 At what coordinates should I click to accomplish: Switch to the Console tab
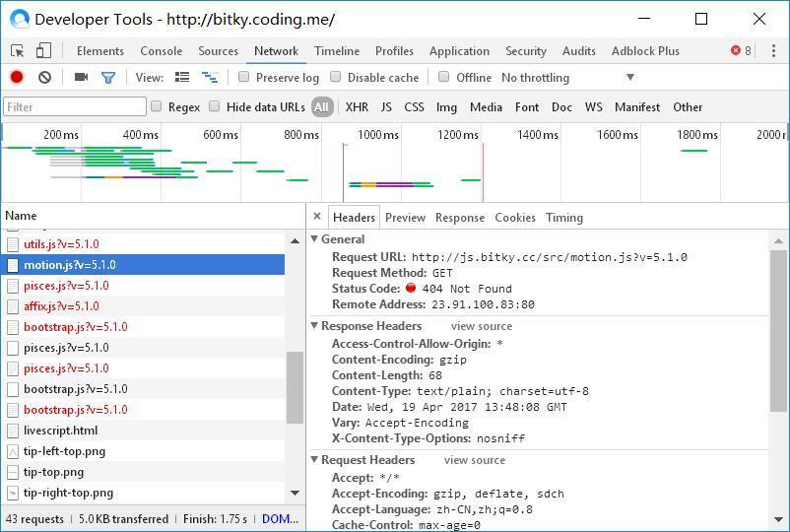pyautogui.click(x=162, y=51)
